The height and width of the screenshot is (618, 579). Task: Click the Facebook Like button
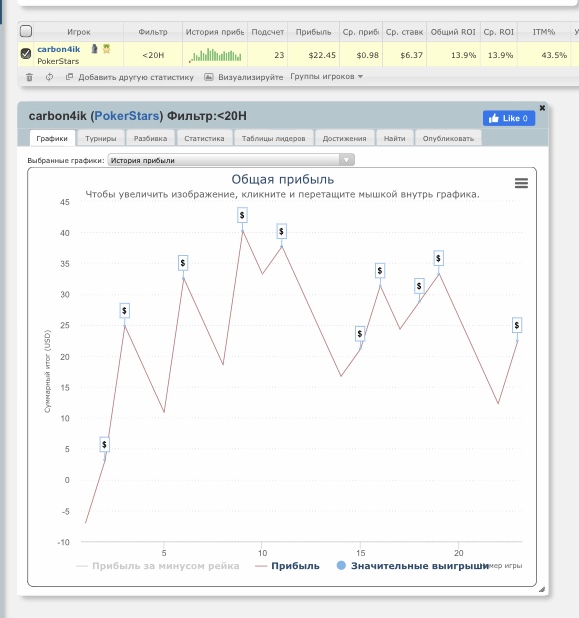[509, 118]
